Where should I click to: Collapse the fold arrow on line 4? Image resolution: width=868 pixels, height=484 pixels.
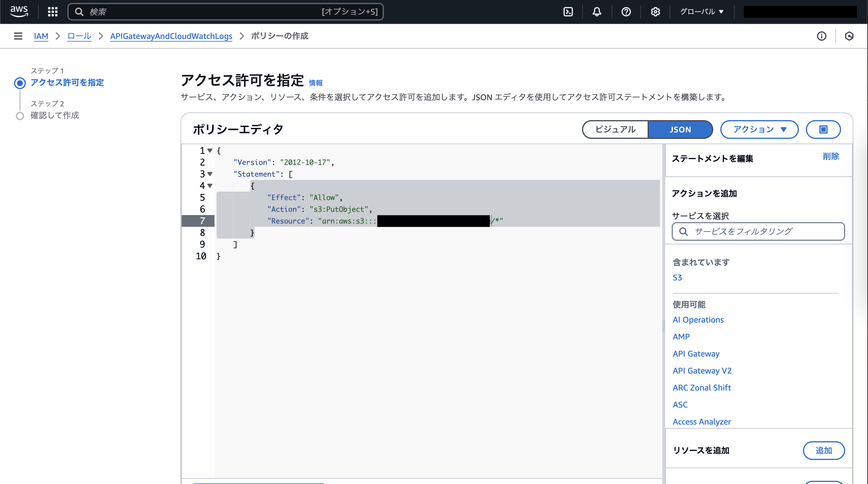(x=210, y=186)
